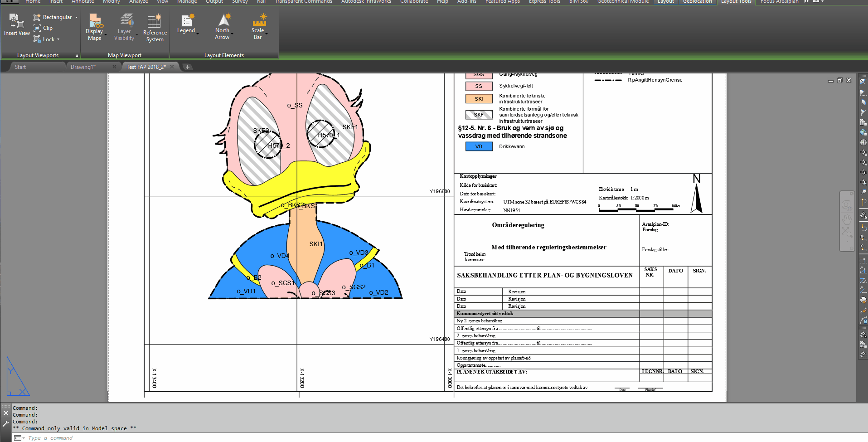The height and width of the screenshot is (442, 868).
Task: Click the new drawing tab plus icon
Action: point(188,67)
